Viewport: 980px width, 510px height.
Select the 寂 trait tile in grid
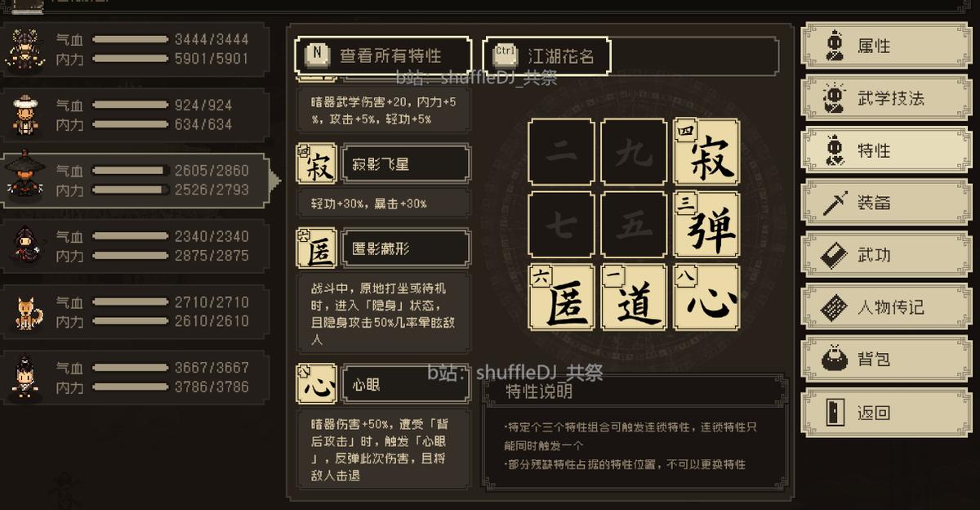(x=707, y=152)
